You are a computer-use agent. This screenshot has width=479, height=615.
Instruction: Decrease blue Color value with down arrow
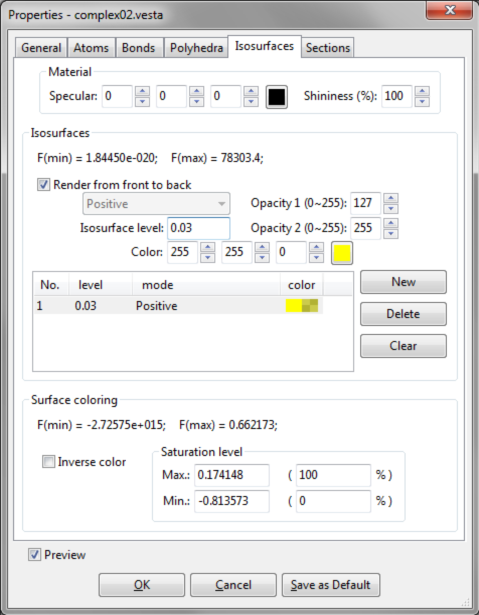coord(316,258)
